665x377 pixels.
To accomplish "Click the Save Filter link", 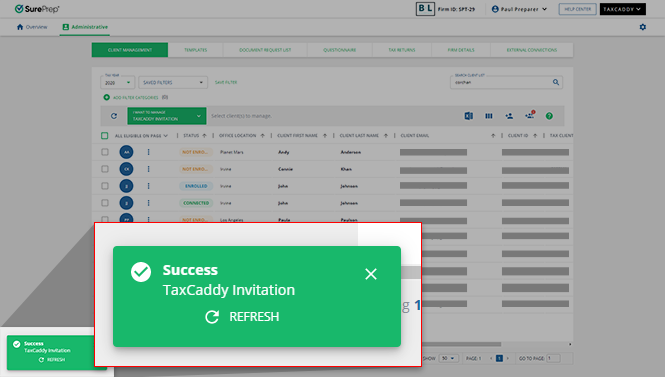I will click(226, 82).
